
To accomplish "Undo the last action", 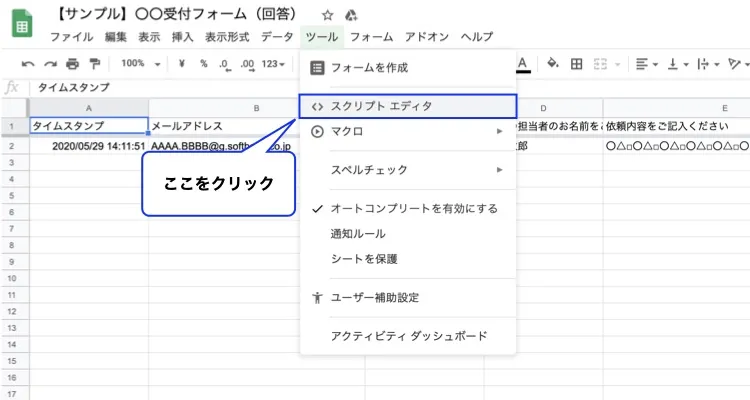I will (x=28, y=64).
